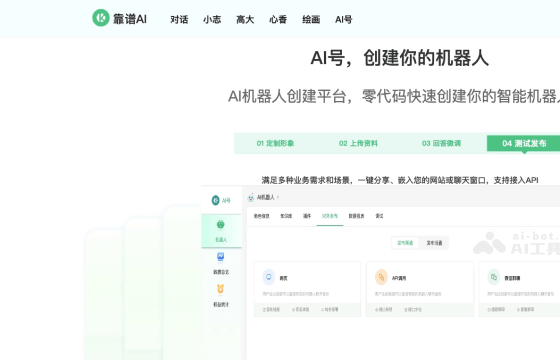The width and height of the screenshot is (560, 360).
Task: Select the green left segmented toggle option
Action: pyautogui.click(x=405, y=243)
